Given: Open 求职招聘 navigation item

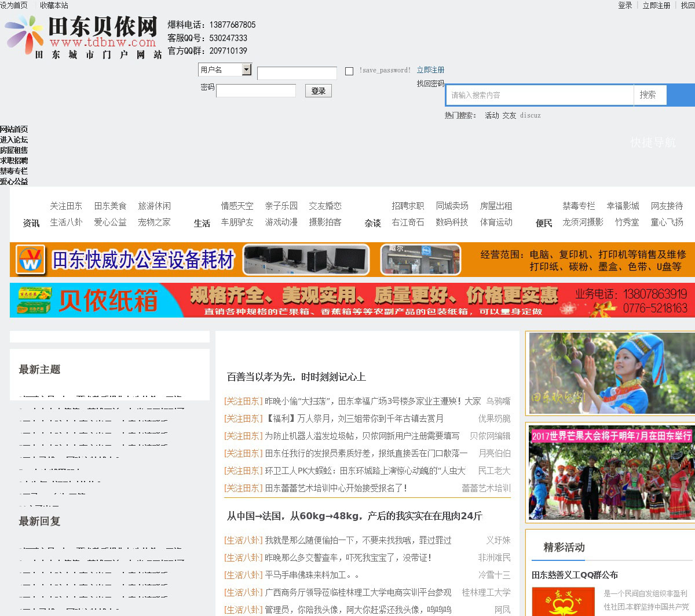Looking at the screenshot, I should tap(14, 161).
